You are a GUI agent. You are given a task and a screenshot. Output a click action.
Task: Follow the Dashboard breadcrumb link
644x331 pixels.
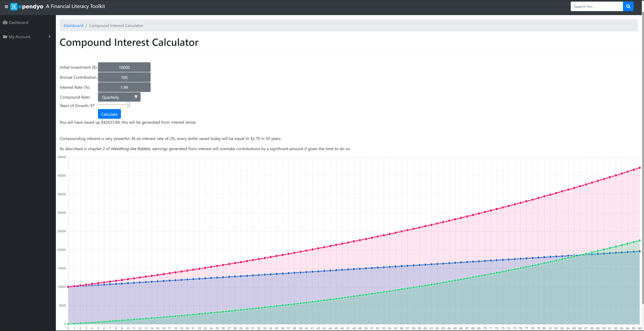(73, 25)
